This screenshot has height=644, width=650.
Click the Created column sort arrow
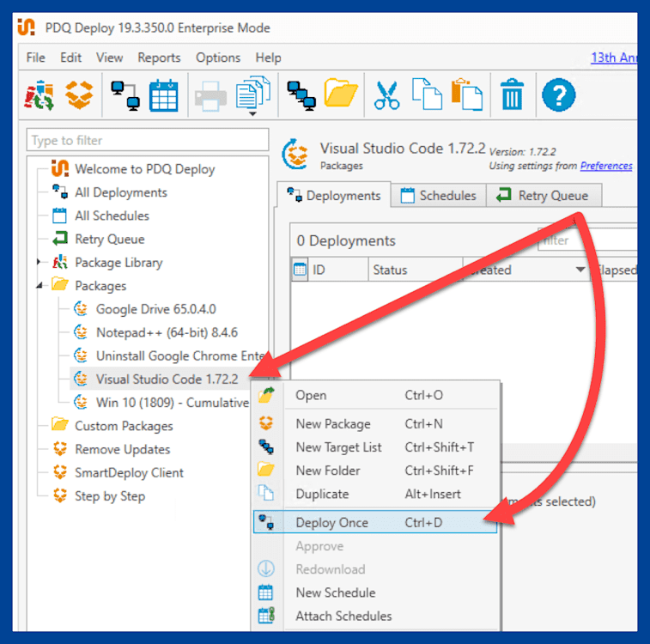tap(580, 270)
